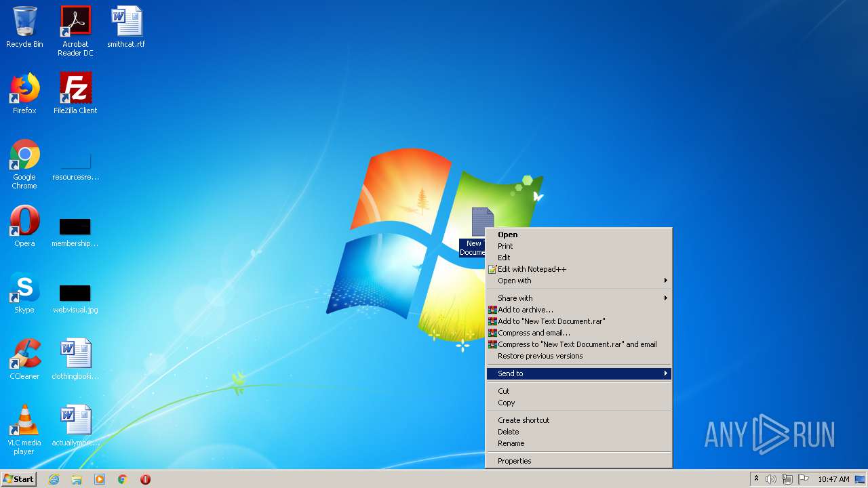Choose Delete in the context menu
Viewport: 868px width, 488px height.
[x=579, y=432]
